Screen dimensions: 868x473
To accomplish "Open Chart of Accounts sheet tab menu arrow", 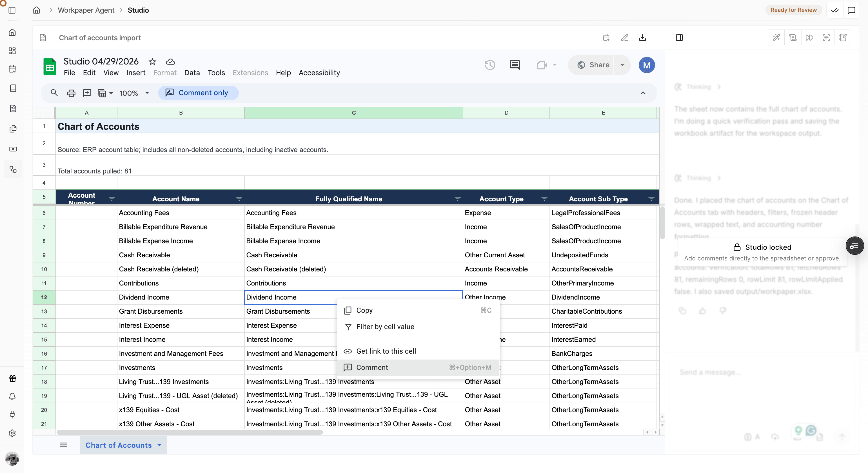I will pos(159,445).
